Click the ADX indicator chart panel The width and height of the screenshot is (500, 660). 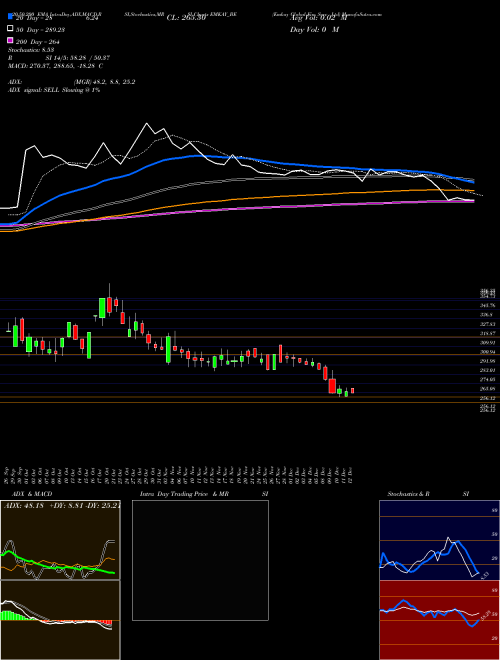(60, 540)
